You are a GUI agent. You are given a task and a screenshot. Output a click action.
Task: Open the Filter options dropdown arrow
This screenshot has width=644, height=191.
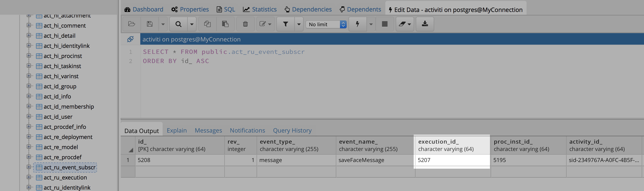[299, 24]
